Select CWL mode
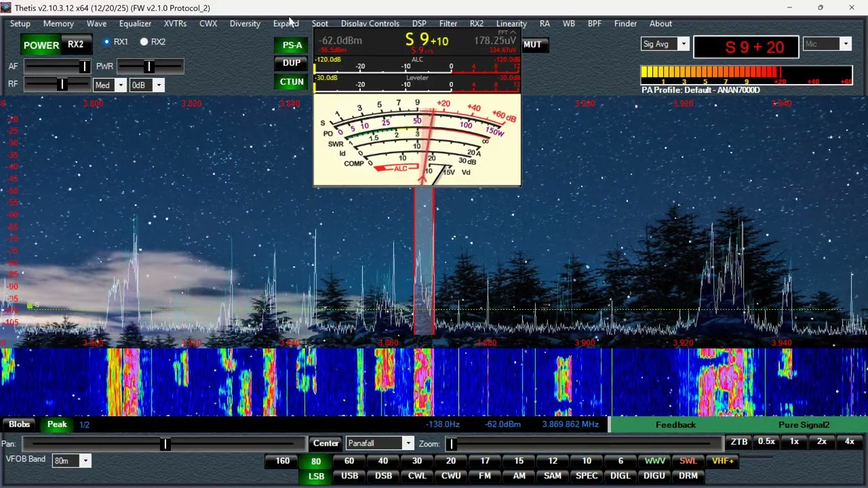Screen dimensions: 868x488 pyautogui.click(x=417, y=476)
